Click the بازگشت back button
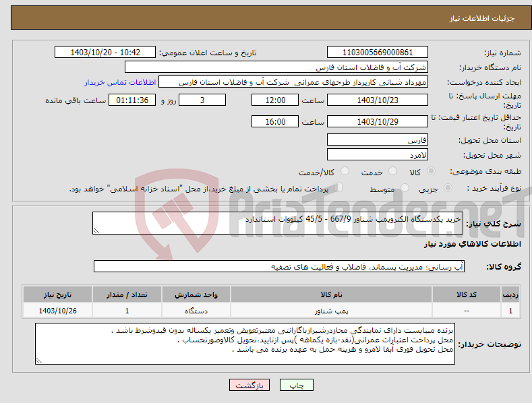Viewport: 532px width, 403px height. (x=249, y=385)
